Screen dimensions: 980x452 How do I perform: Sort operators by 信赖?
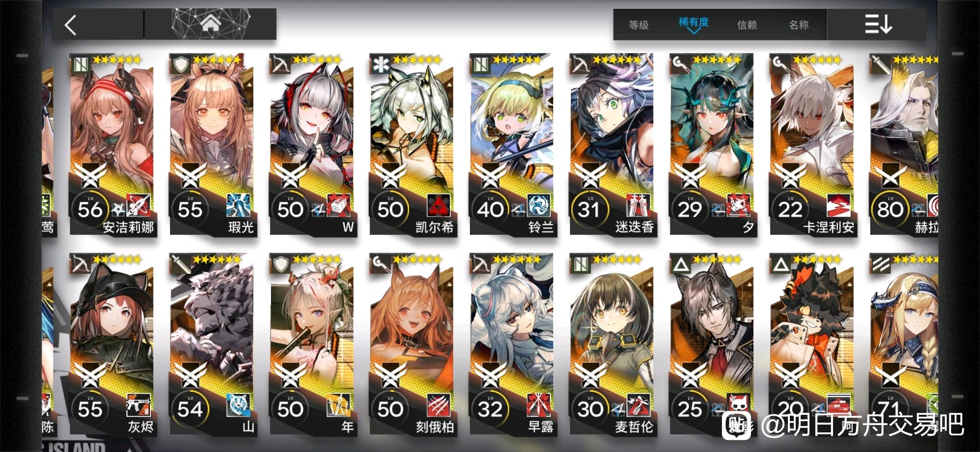pyautogui.click(x=747, y=25)
